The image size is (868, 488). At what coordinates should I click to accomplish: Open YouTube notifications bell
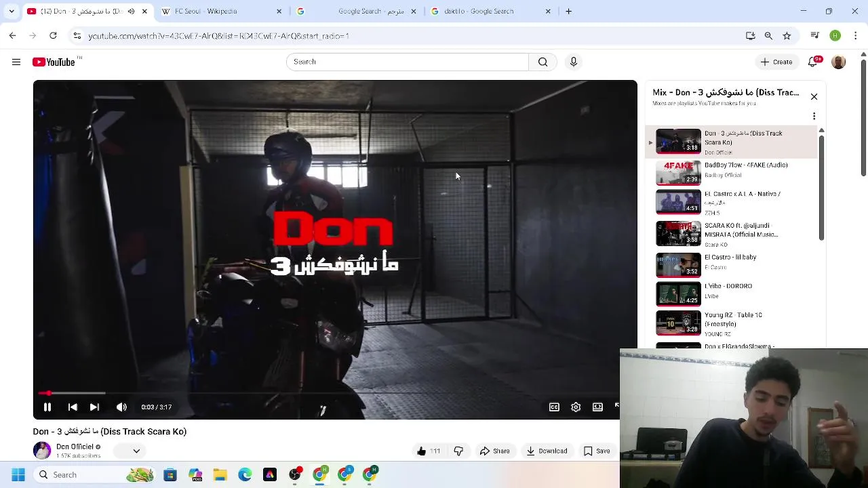point(813,62)
